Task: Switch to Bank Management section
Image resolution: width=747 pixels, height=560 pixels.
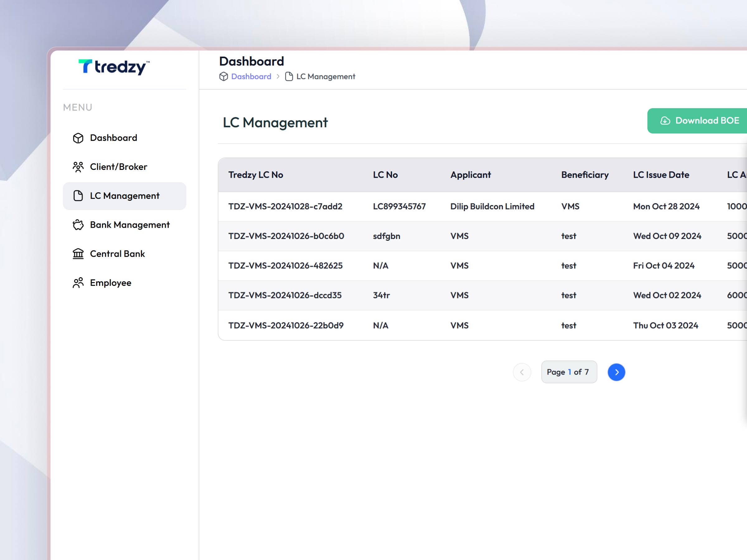Action: (130, 225)
